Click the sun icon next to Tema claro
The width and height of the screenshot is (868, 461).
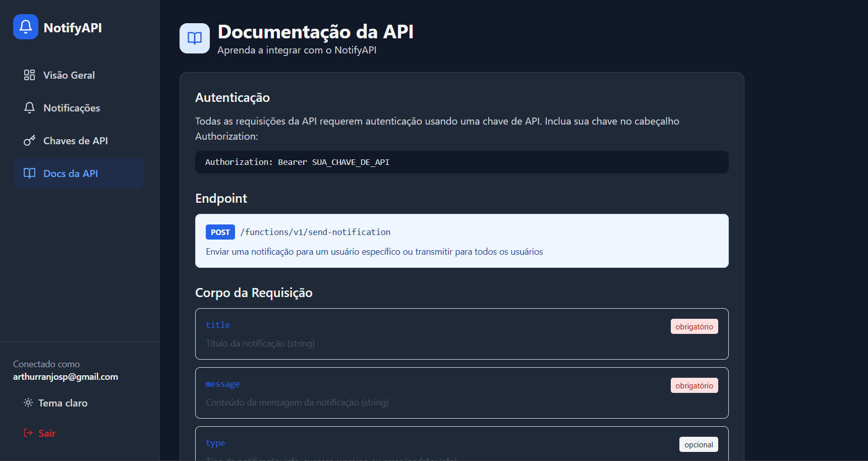28,402
